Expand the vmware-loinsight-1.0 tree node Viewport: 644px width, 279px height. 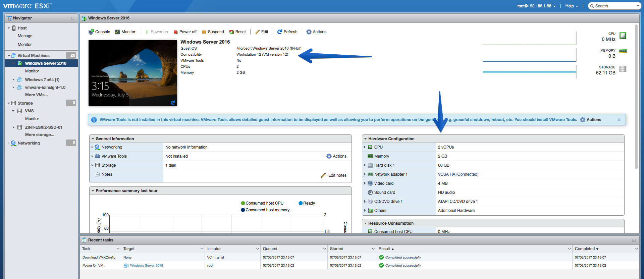(13, 88)
